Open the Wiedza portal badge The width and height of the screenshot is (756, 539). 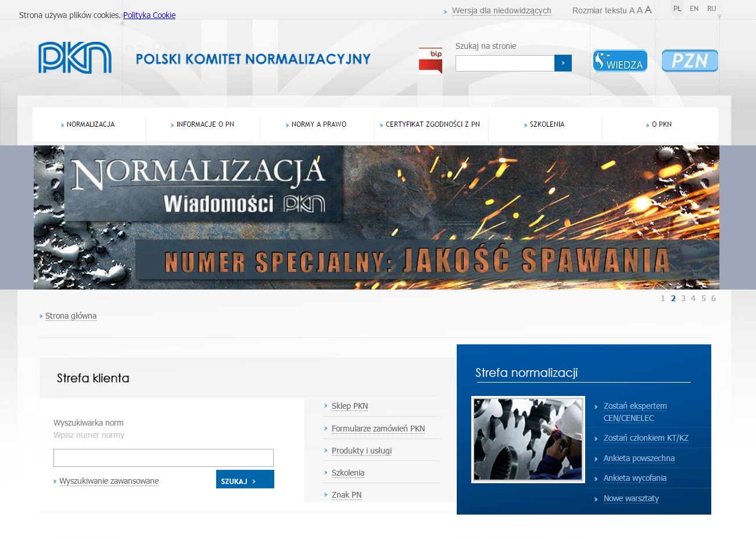tap(620, 60)
